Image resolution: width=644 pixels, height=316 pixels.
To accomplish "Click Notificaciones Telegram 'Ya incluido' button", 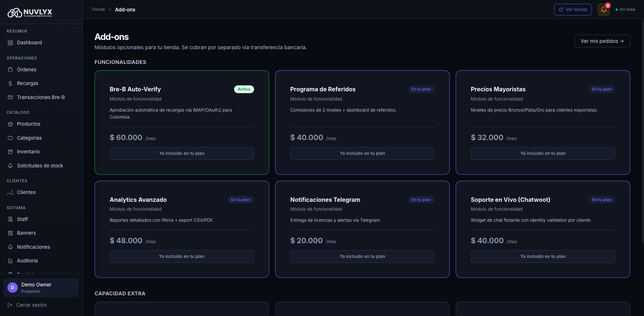I will (362, 256).
